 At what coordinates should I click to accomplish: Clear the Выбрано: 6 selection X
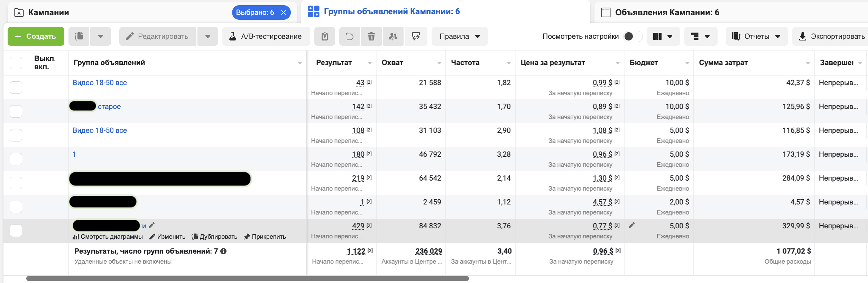click(284, 12)
